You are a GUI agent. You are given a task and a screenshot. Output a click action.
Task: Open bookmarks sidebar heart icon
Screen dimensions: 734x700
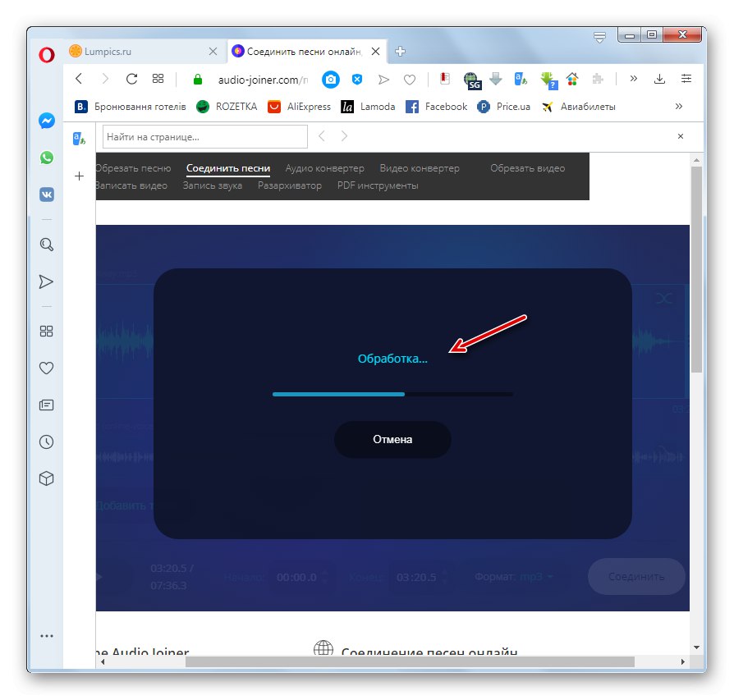[x=46, y=368]
